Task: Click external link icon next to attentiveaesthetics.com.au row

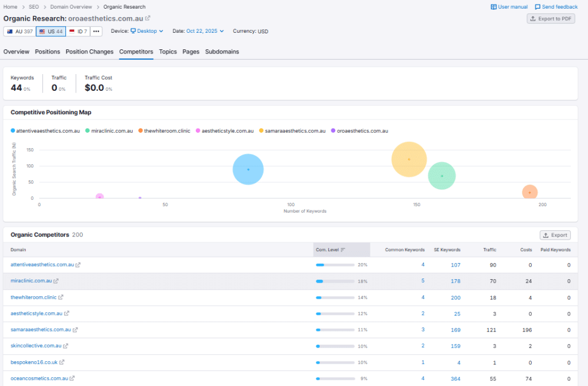Action: [x=78, y=265]
